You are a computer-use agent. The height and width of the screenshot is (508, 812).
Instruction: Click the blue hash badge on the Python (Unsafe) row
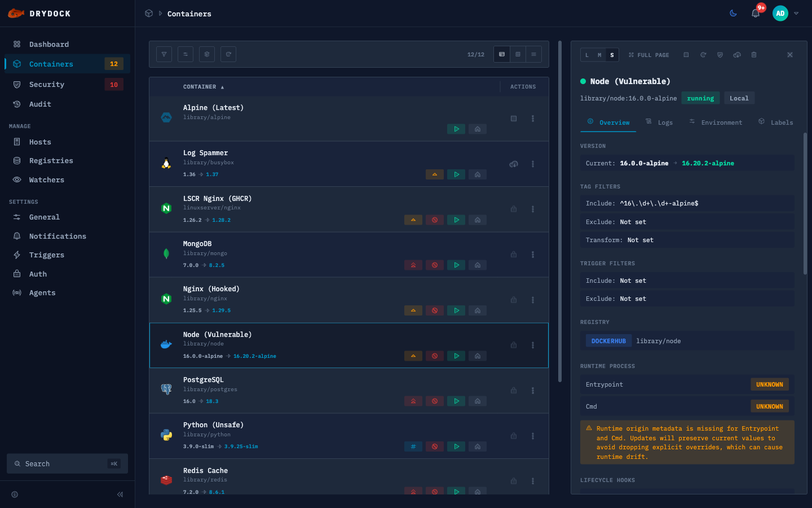(x=413, y=446)
